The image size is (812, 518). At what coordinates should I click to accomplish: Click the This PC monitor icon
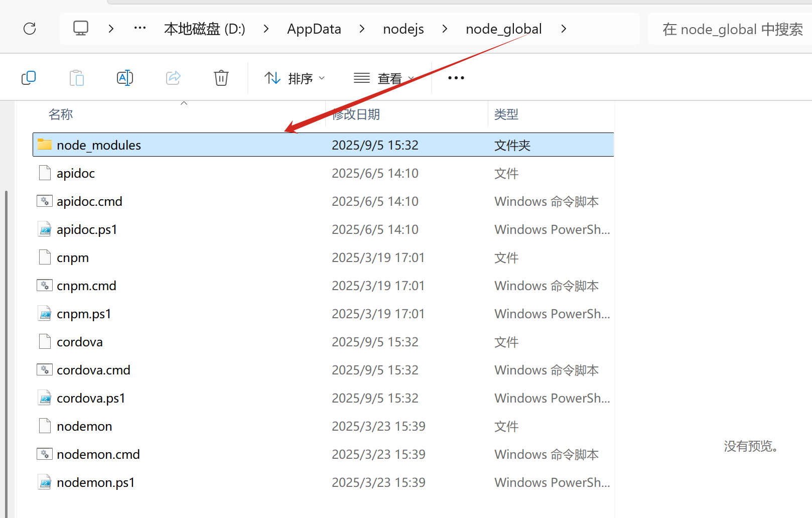tap(81, 29)
